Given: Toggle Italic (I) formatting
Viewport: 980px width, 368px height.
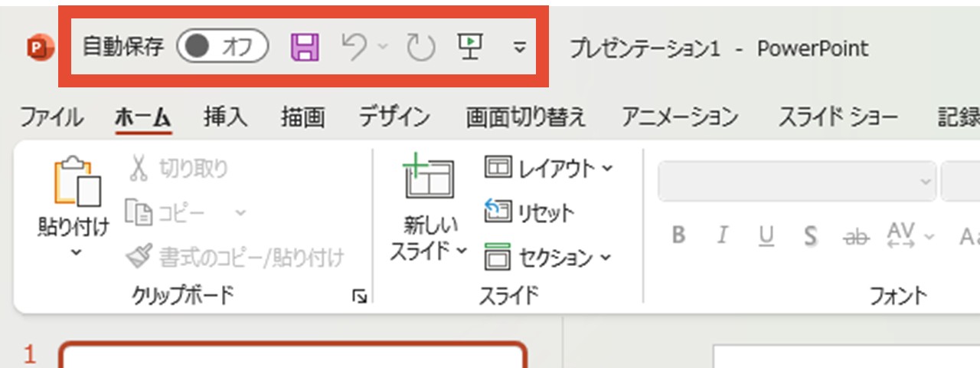Looking at the screenshot, I should tap(721, 235).
